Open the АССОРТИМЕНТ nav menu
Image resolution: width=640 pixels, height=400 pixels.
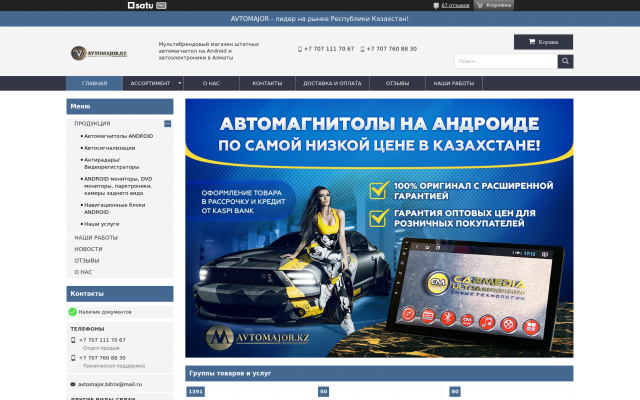tap(150, 83)
